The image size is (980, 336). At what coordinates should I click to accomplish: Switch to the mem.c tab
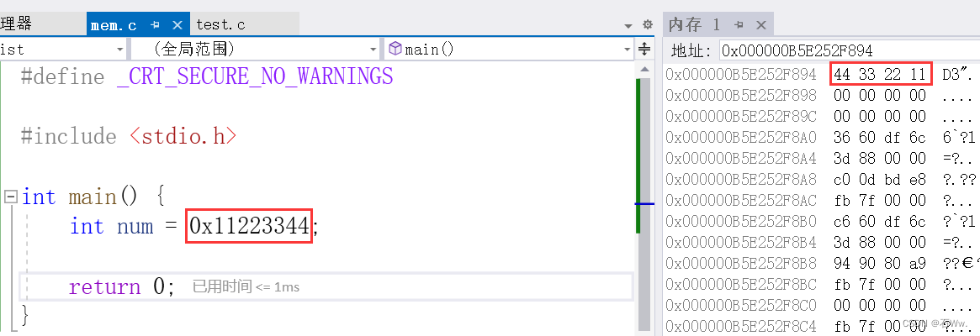click(x=113, y=25)
